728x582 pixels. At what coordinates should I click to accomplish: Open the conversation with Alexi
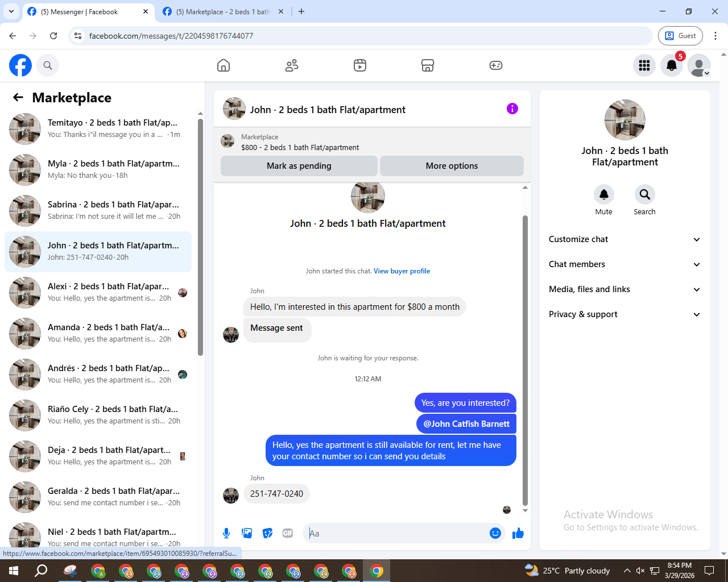point(98,293)
